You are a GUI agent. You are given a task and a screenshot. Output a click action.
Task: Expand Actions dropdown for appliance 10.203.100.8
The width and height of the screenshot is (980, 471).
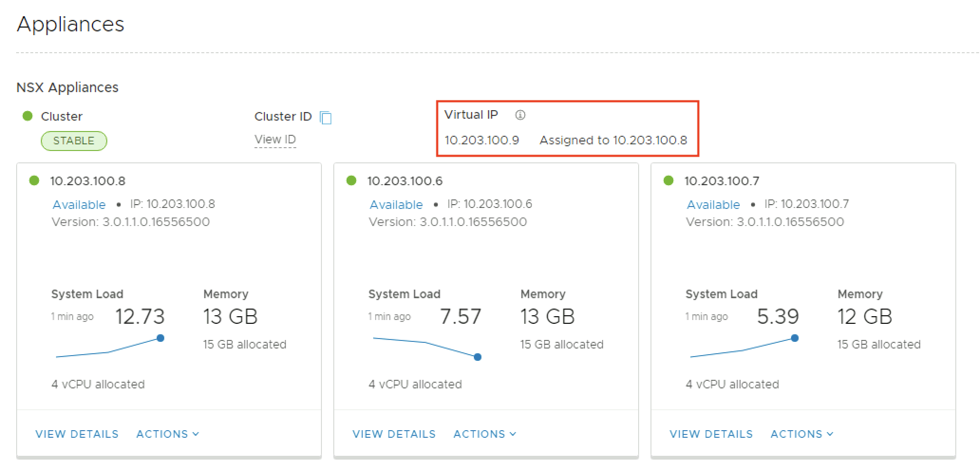tap(168, 434)
